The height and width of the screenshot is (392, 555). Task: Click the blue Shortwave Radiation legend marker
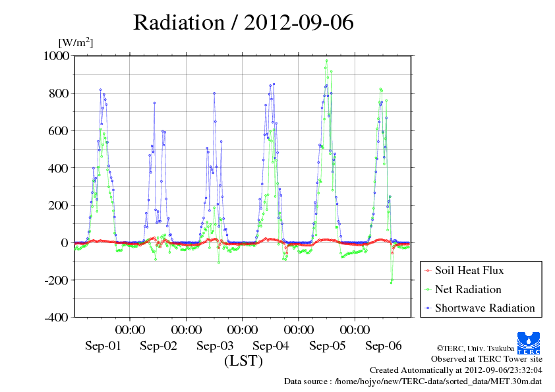428,308
